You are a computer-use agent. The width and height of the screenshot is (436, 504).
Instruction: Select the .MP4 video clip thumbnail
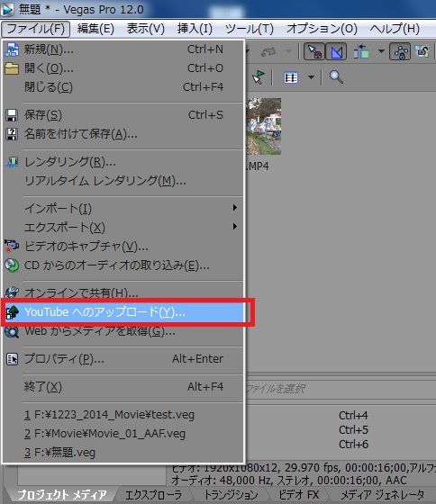coord(264,127)
